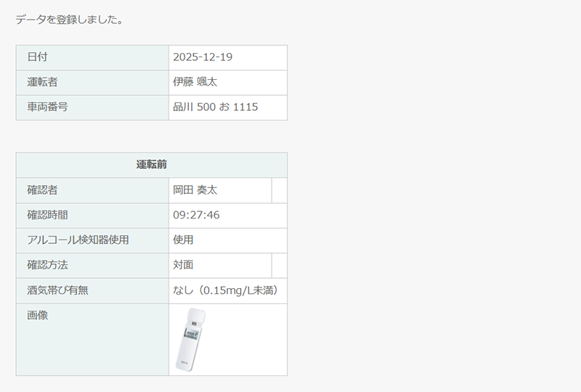The height and width of the screenshot is (392, 581).
Task: Click the empty cell beside 対面
Action: (279, 265)
